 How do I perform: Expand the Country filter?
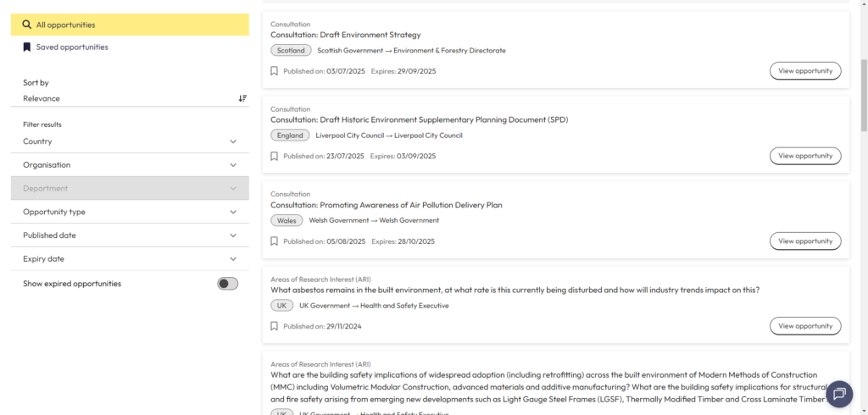coord(130,141)
